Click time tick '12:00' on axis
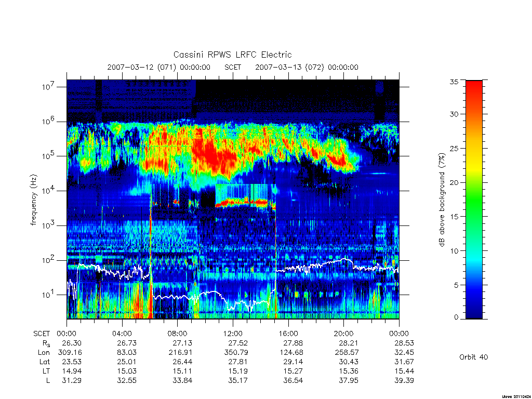 233,334
